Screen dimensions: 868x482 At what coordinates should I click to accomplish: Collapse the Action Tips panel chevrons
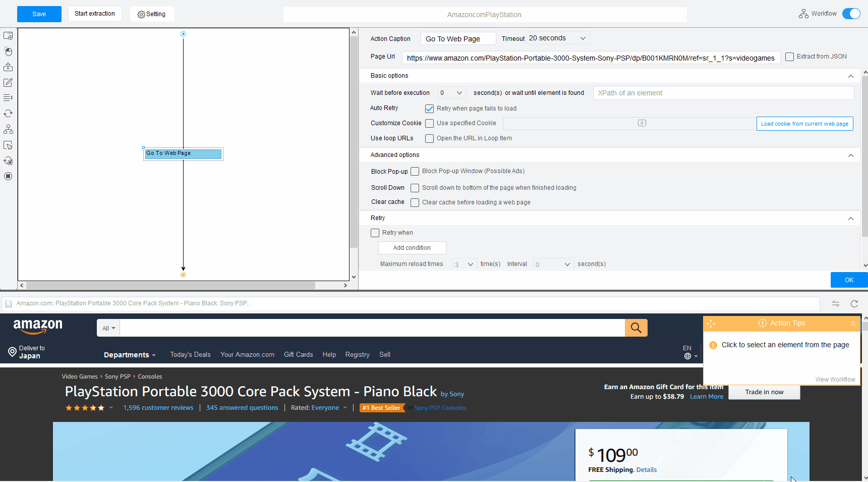853,324
